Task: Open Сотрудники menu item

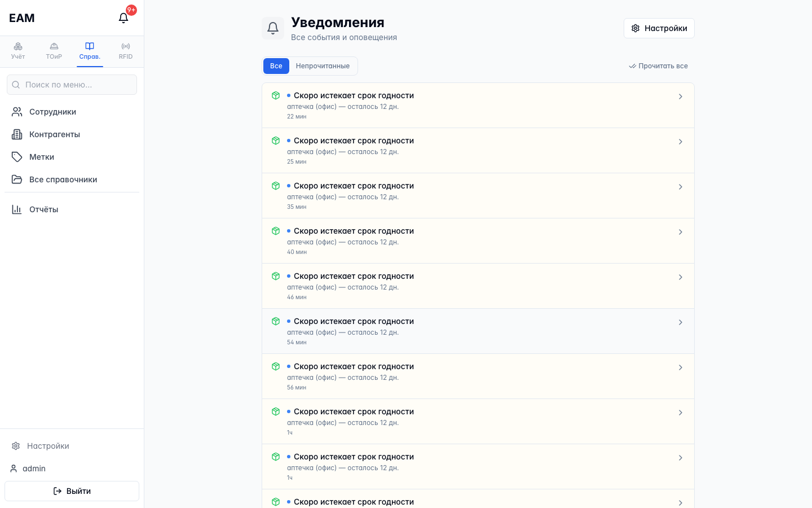Action: click(x=72, y=112)
